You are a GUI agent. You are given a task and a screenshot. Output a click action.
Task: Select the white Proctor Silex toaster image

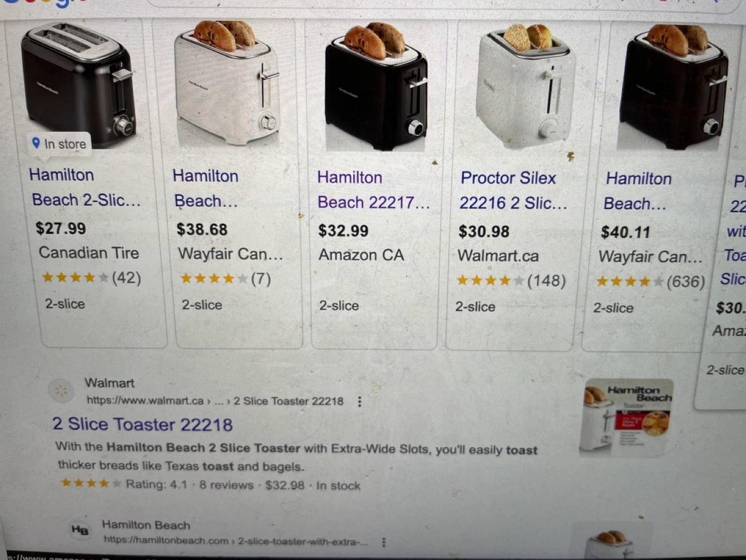click(x=526, y=85)
